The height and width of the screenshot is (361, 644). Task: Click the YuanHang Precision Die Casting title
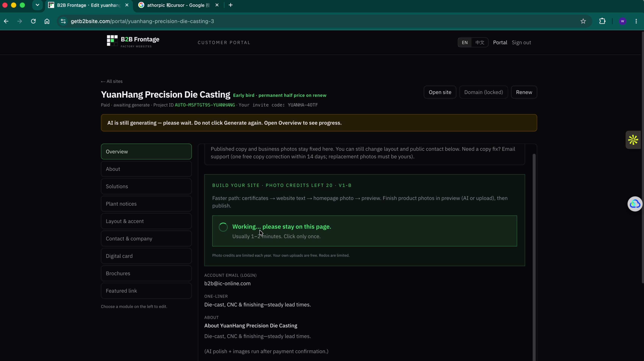pos(166,95)
